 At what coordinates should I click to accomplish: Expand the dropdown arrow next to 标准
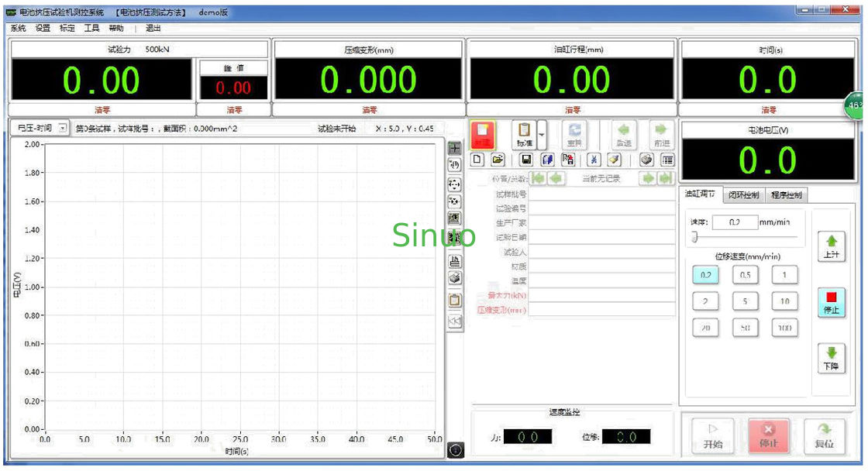tap(541, 134)
